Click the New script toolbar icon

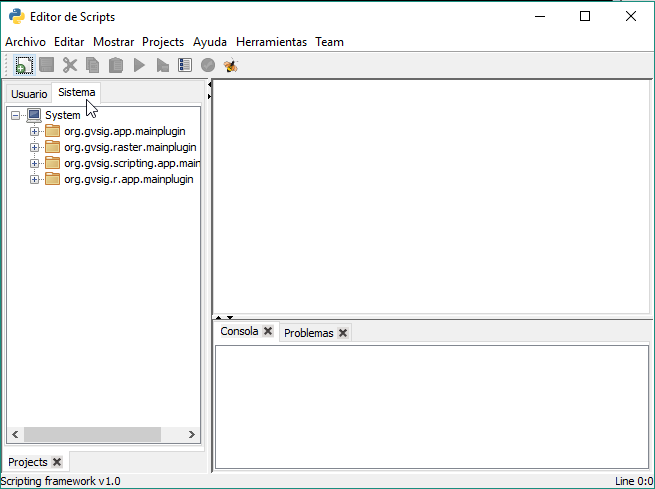(23, 65)
